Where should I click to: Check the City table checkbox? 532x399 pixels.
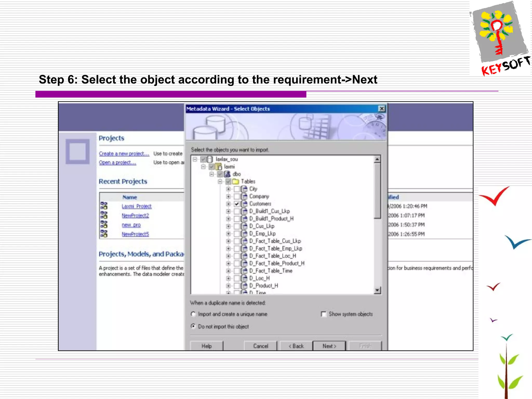237,189
